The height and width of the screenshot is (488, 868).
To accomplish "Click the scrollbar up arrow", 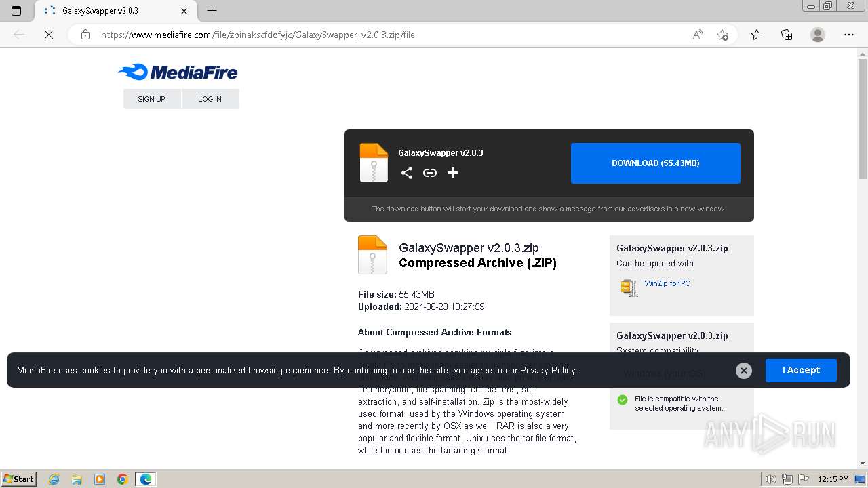I will click(x=863, y=54).
